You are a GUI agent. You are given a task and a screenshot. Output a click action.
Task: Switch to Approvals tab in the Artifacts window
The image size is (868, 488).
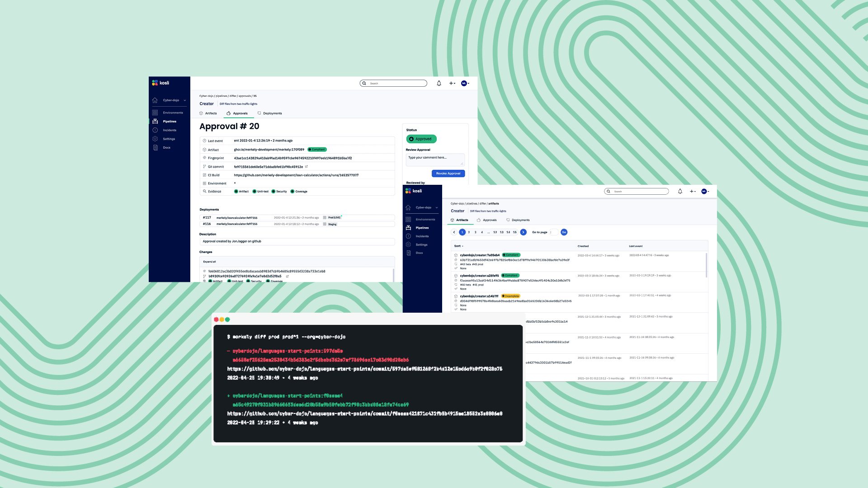(487, 220)
